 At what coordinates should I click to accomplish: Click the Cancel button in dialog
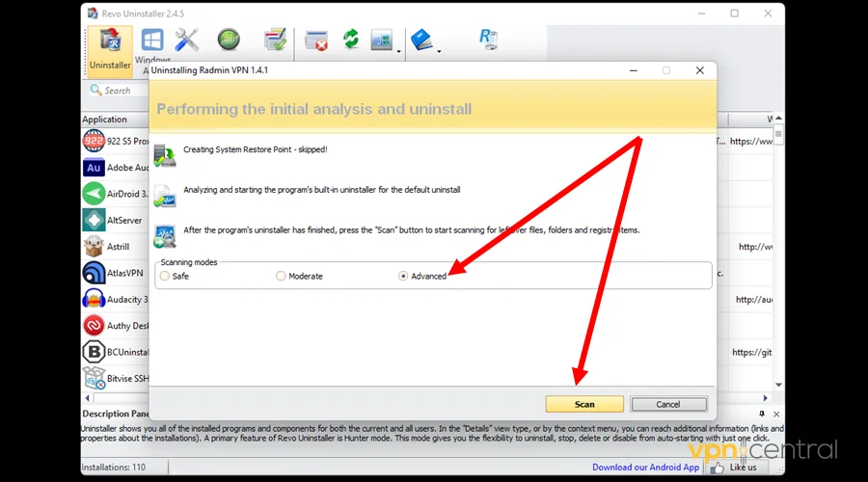tap(668, 404)
